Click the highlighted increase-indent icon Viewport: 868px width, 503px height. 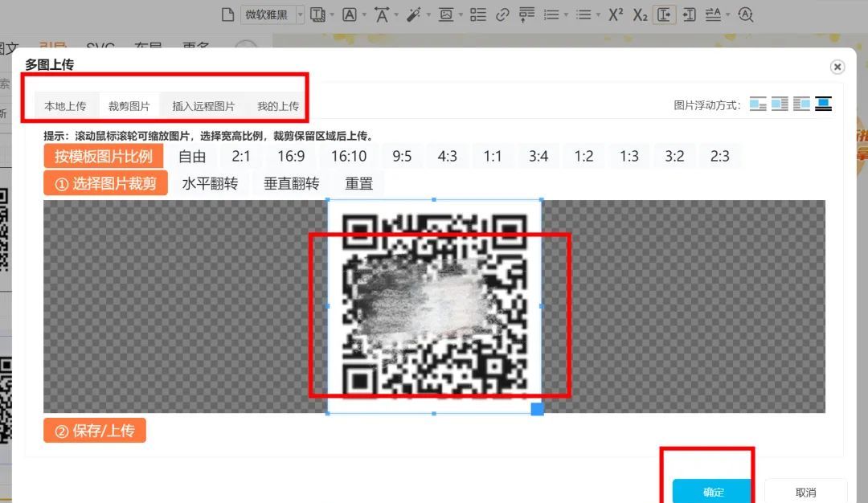(665, 14)
